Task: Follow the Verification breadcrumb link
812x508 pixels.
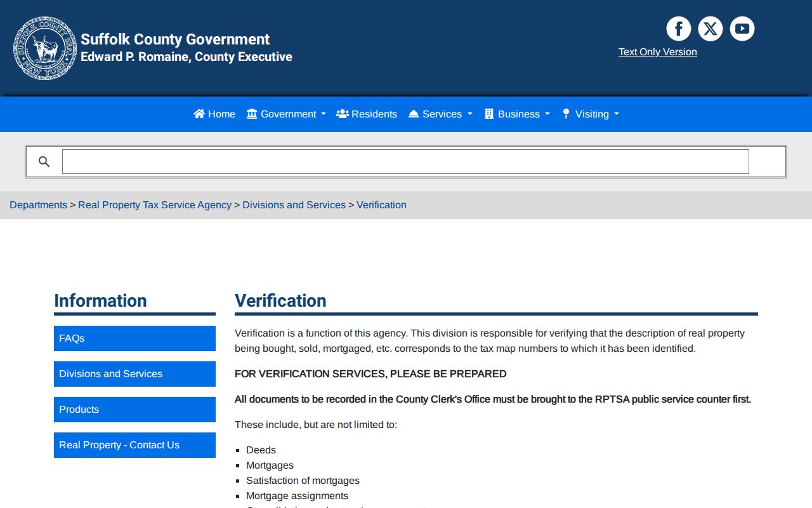Action: pyautogui.click(x=381, y=205)
